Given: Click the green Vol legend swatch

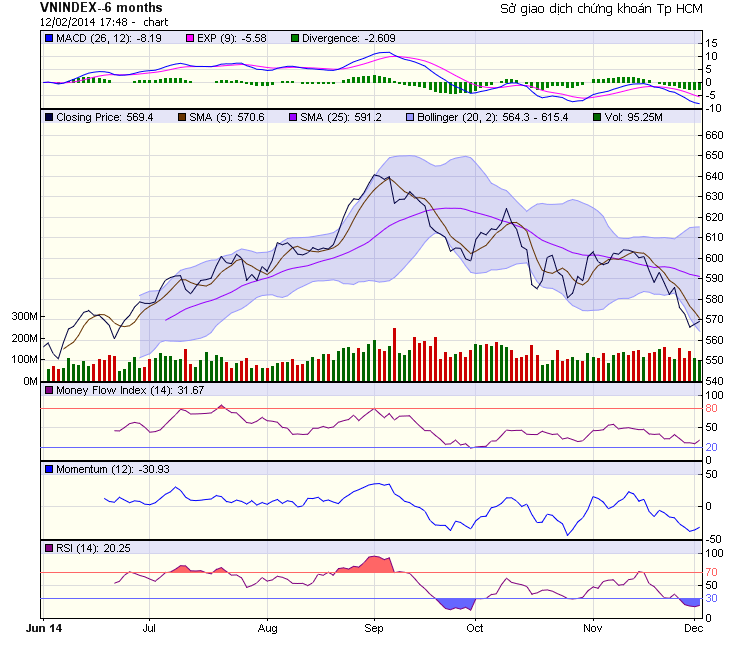Looking at the screenshot, I should 596,117.
